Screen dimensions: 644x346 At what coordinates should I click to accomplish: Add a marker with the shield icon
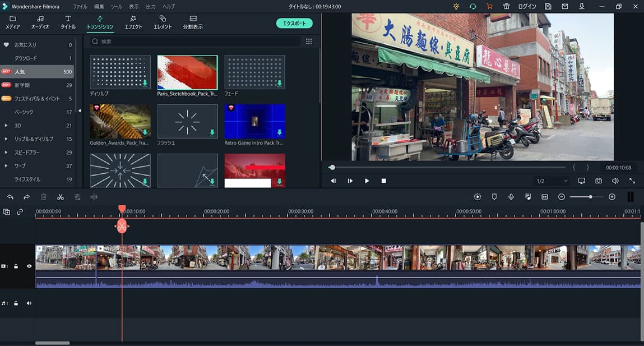pyautogui.click(x=494, y=197)
